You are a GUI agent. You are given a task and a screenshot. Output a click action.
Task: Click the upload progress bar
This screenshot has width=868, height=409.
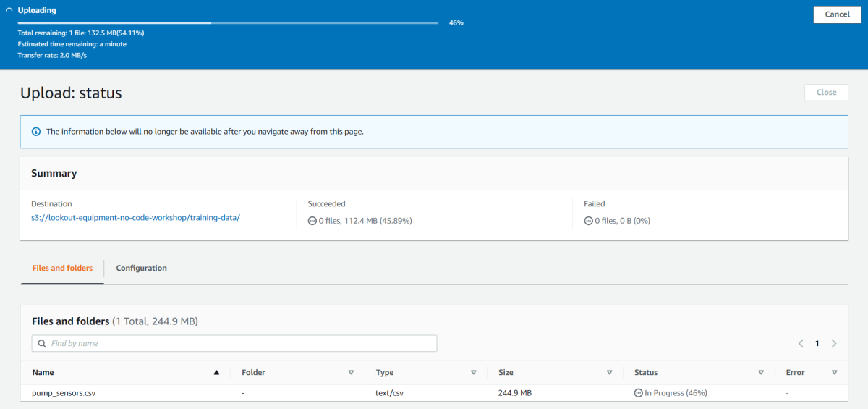tap(228, 22)
